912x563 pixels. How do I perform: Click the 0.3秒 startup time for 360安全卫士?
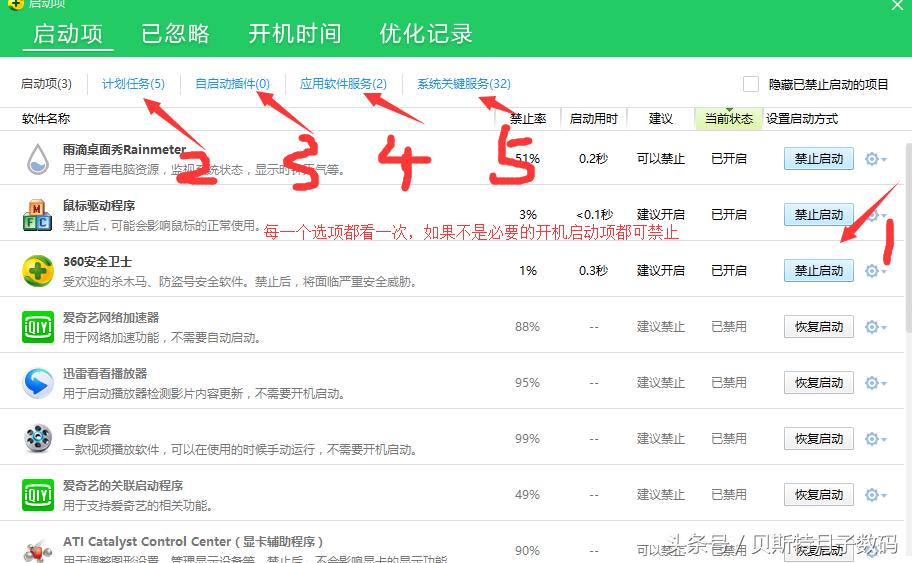(593, 271)
